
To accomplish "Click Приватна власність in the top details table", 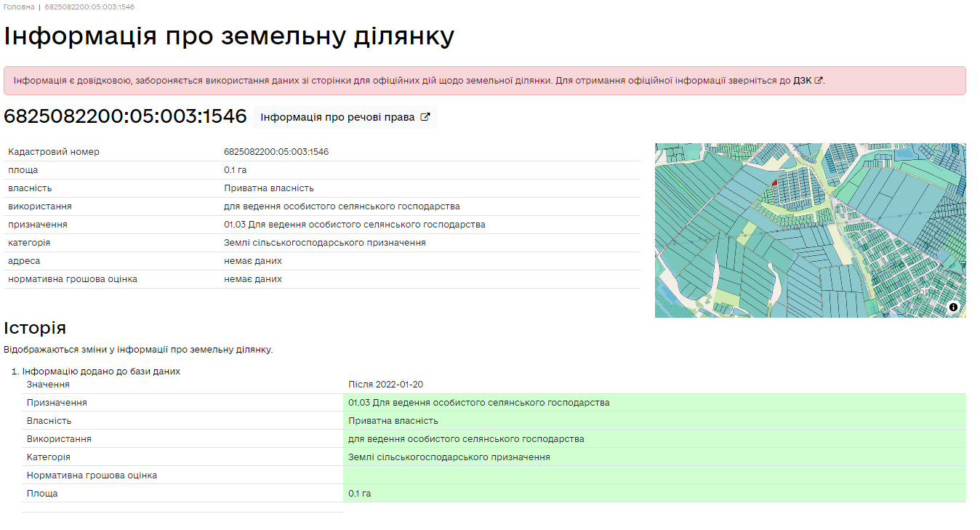I will 268,188.
